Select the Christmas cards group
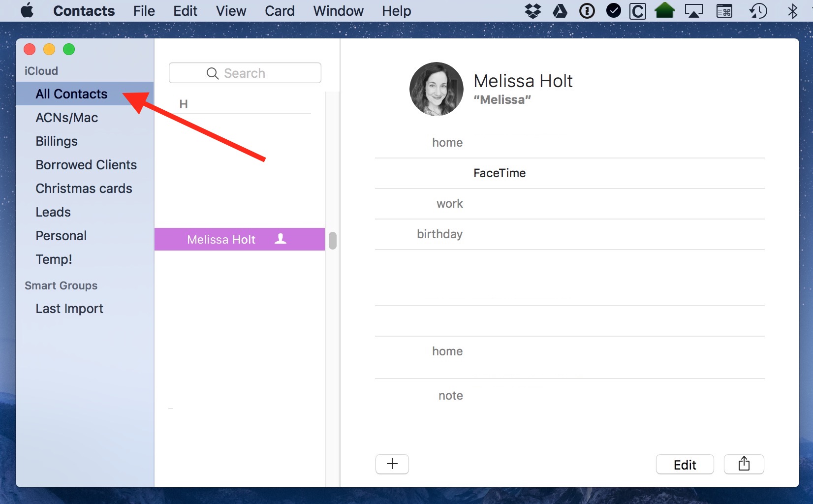 pos(85,189)
